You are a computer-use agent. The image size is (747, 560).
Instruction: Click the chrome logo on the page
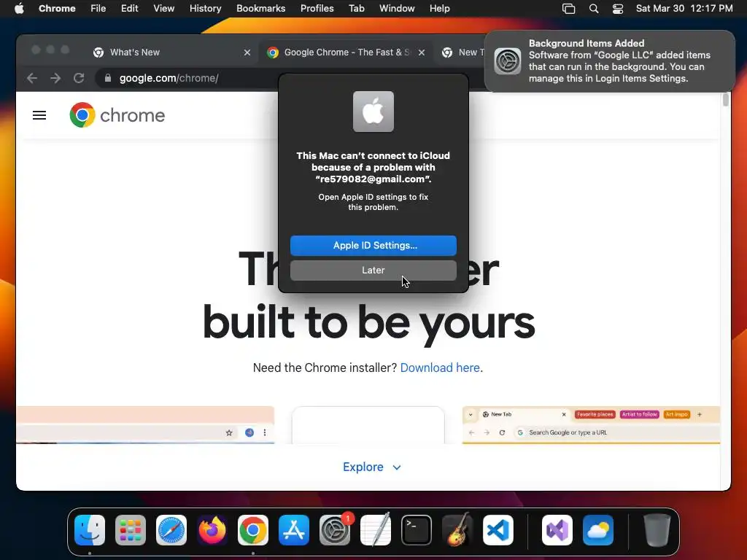coord(117,114)
